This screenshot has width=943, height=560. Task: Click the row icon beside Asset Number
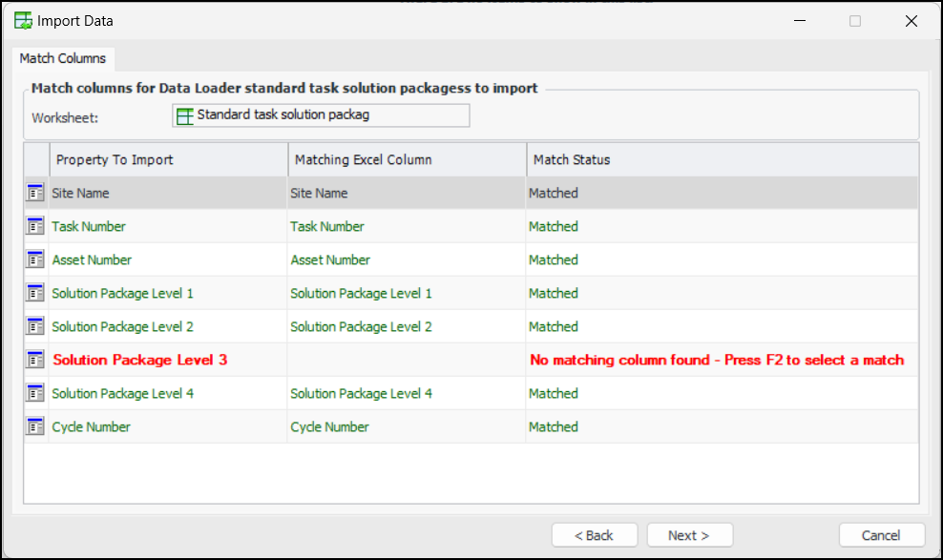(35, 259)
